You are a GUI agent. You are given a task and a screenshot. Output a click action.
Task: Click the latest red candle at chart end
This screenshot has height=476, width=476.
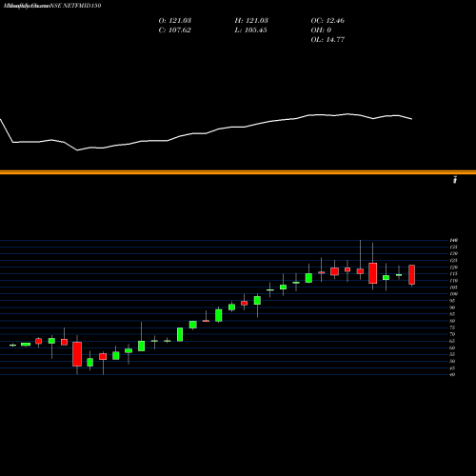(411, 275)
